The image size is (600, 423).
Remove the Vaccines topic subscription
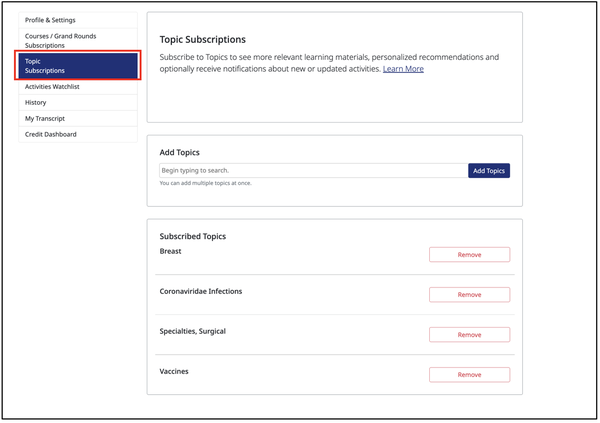(x=469, y=375)
